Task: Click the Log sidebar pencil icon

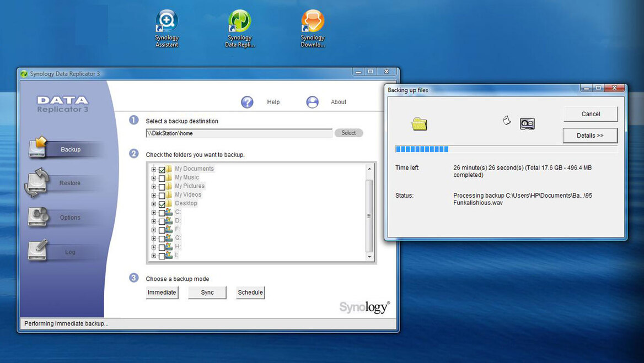Action: click(x=38, y=250)
